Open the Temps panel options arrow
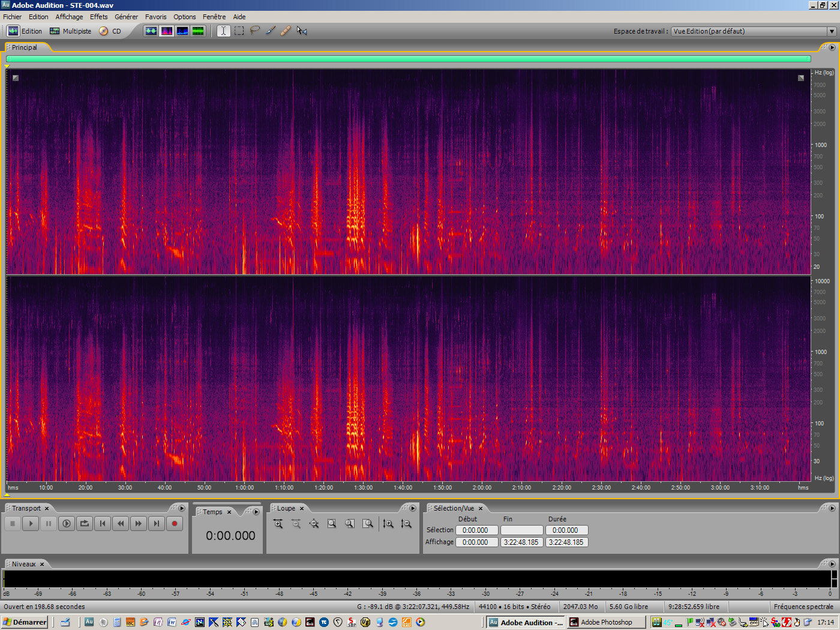This screenshot has height=630, width=840. coord(256,511)
